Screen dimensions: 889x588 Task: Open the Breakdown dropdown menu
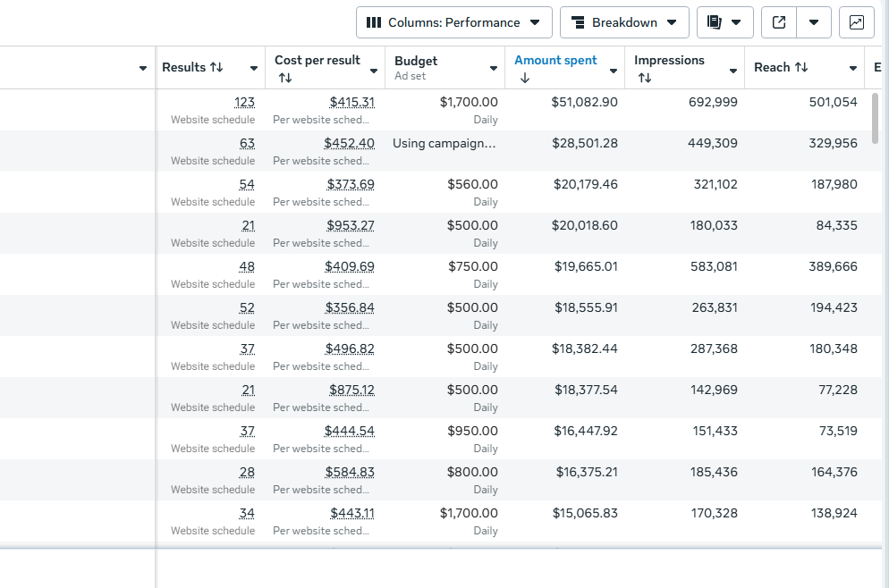coord(623,22)
